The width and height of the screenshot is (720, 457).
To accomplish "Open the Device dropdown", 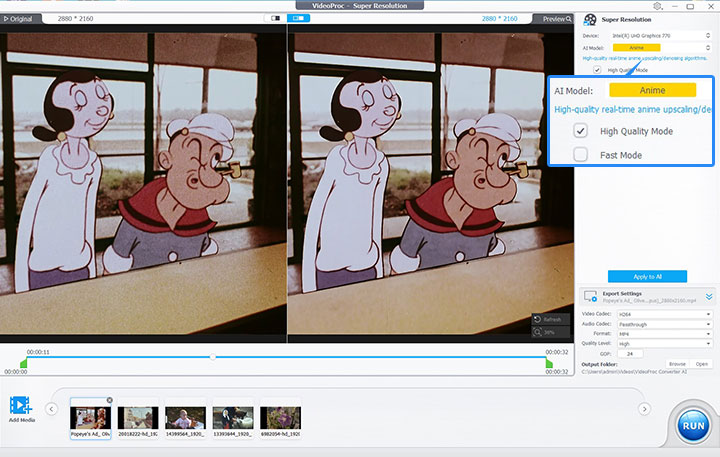I will (661, 35).
